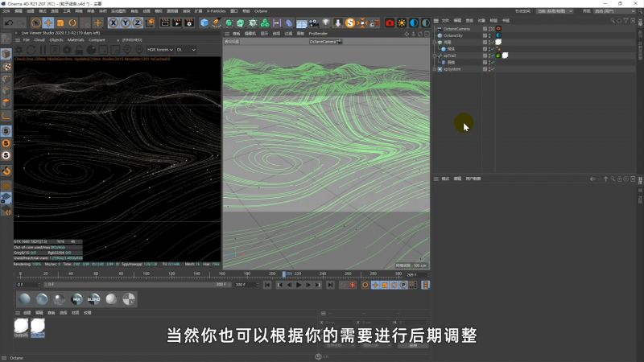Click the orange S plugin icon
Image resolution: width=644 pixels, height=362 pixels.
[x=350, y=23]
